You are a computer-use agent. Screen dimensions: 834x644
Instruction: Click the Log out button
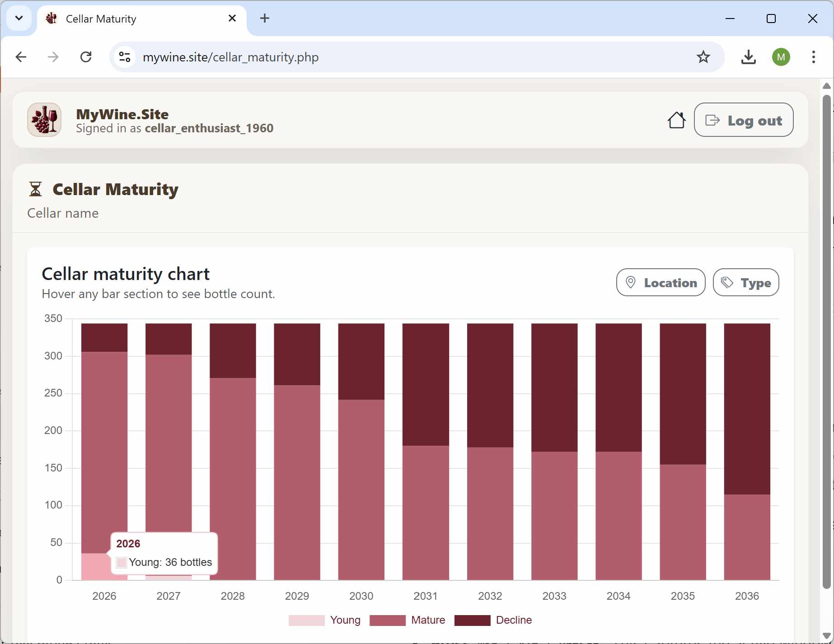coord(744,120)
